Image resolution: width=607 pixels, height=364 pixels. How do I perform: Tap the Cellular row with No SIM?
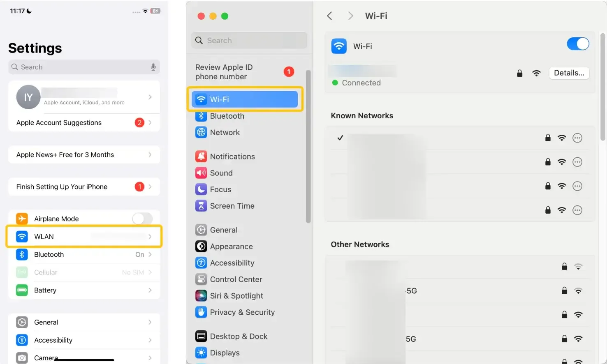point(84,272)
